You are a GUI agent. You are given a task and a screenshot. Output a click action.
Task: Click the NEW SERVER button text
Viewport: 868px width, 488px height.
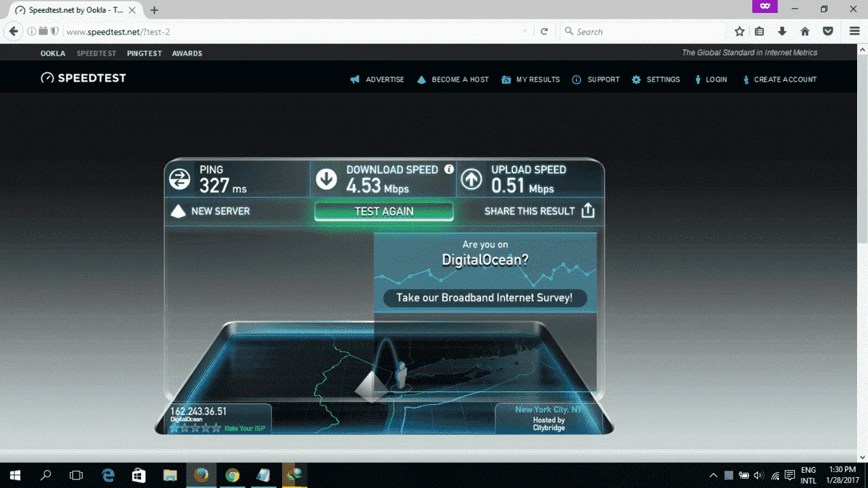(x=221, y=211)
